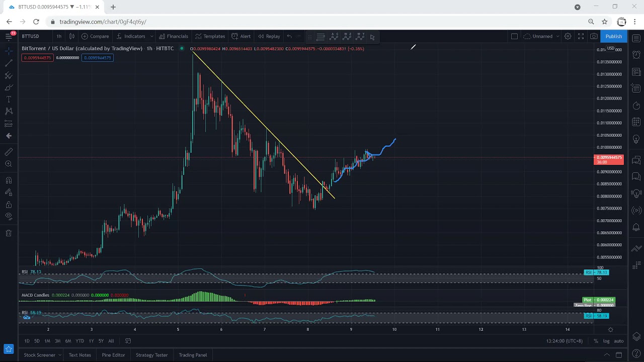Select the brush drawing tool

click(x=9, y=87)
